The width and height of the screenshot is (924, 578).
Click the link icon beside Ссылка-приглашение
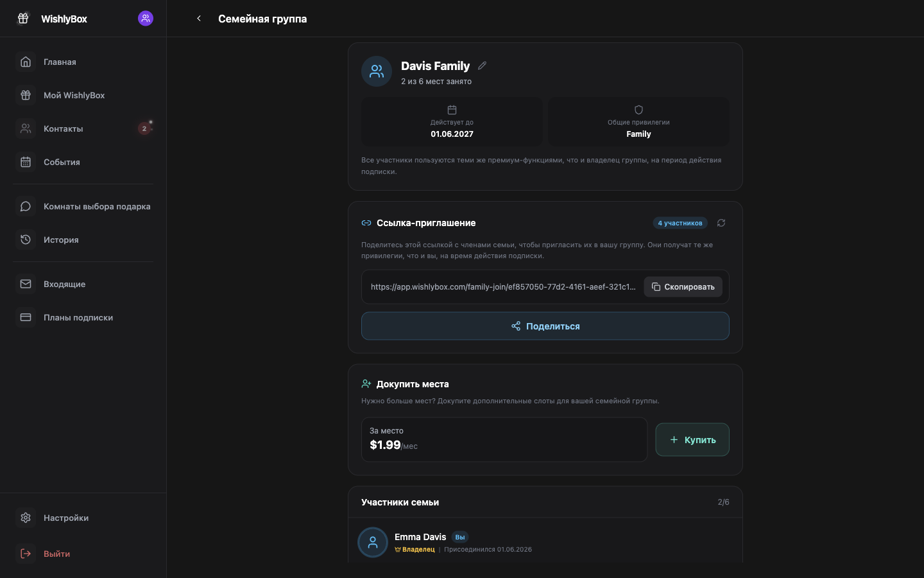pyautogui.click(x=366, y=223)
